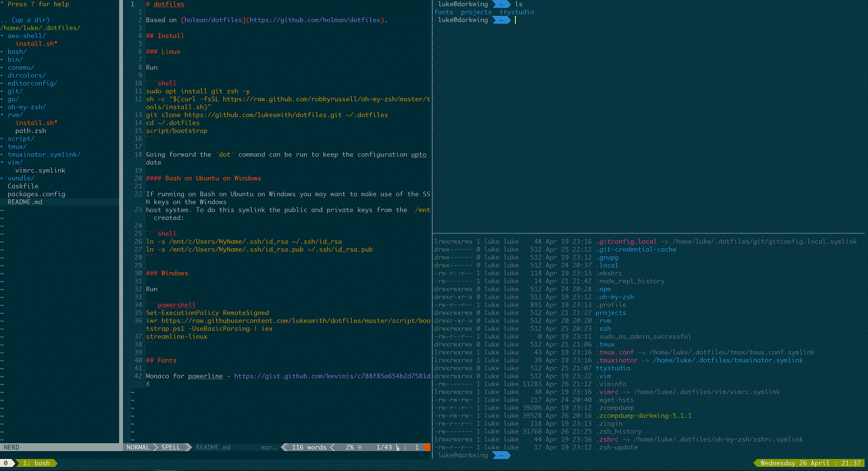This screenshot has width=868, height=471.
Task: Click the fonts directory in ls output
Action: point(443,12)
